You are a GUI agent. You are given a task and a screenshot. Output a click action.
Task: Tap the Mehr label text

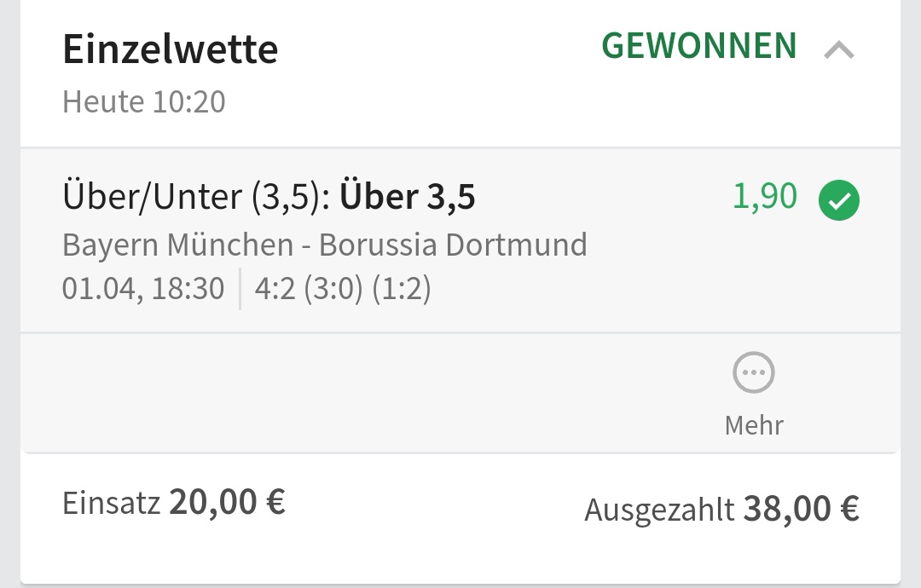click(754, 424)
